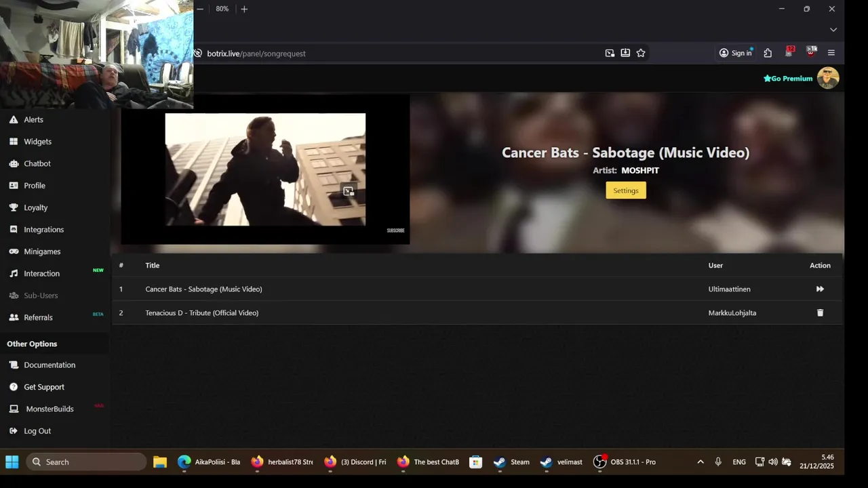Open the Sub-Users page
This screenshot has height=488, width=868.
(x=41, y=296)
